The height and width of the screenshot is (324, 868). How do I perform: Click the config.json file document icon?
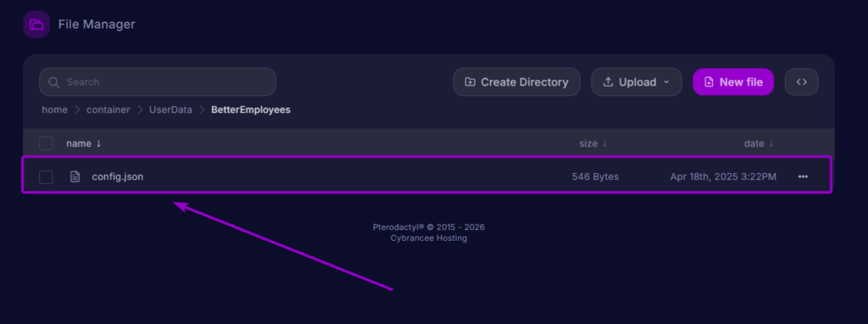tap(75, 176)
